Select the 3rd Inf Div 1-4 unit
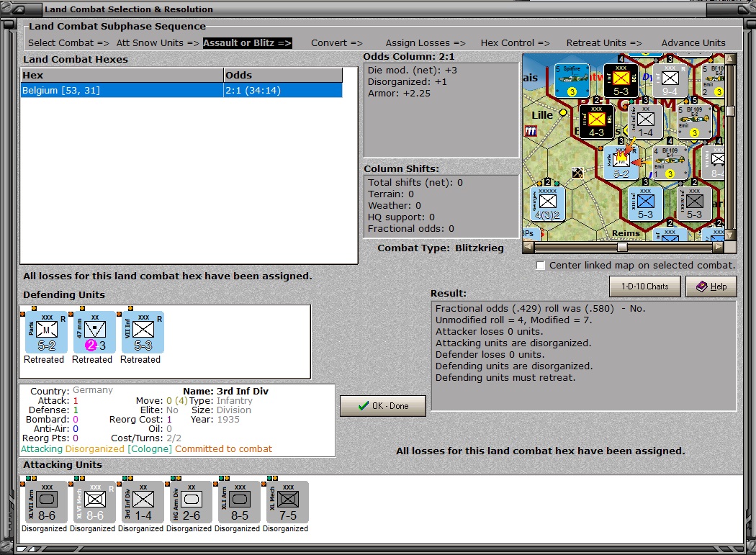 [143, 502]
